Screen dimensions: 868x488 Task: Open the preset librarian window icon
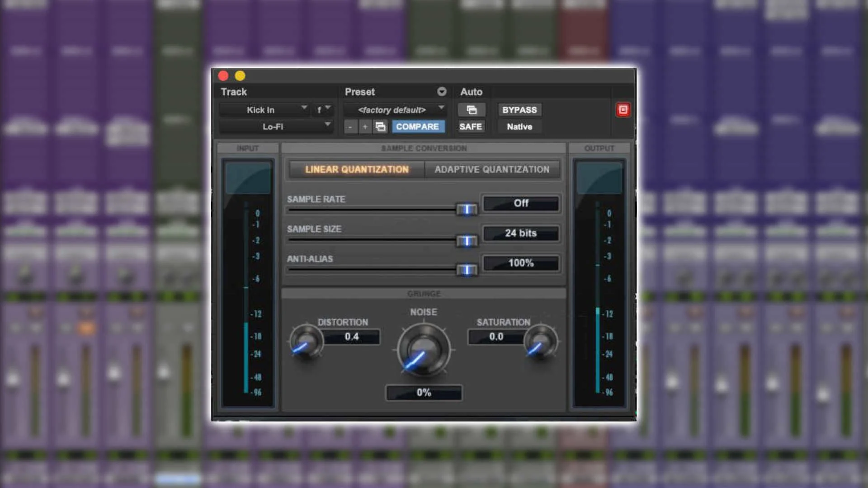380,127
